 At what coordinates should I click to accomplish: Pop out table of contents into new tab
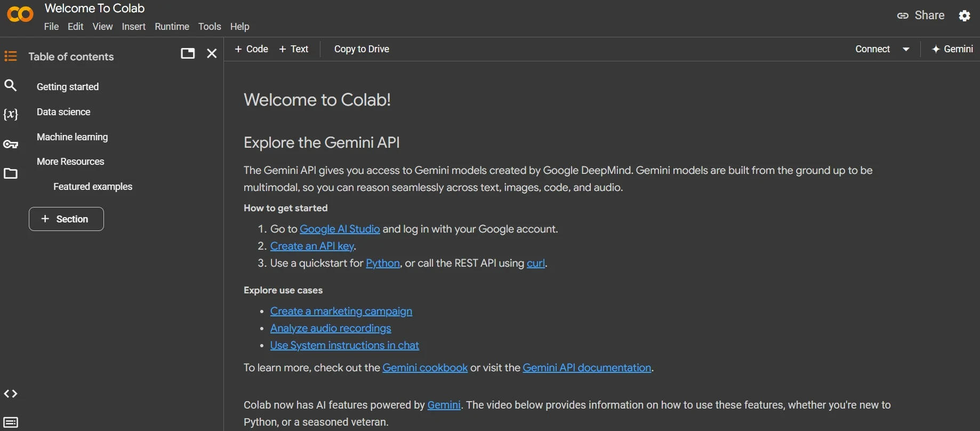tap(188, 53)
